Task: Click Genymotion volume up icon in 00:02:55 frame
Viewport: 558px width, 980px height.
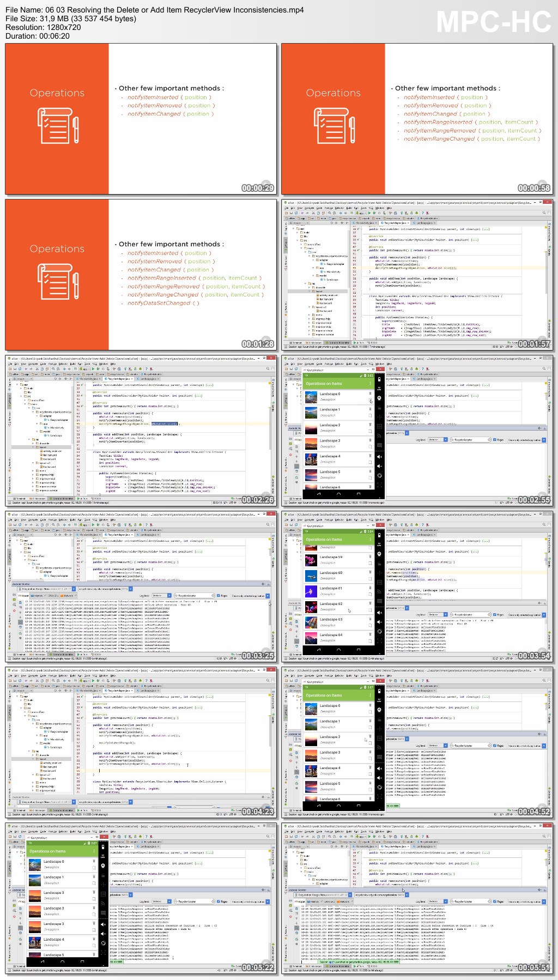Action: point(379,457)
